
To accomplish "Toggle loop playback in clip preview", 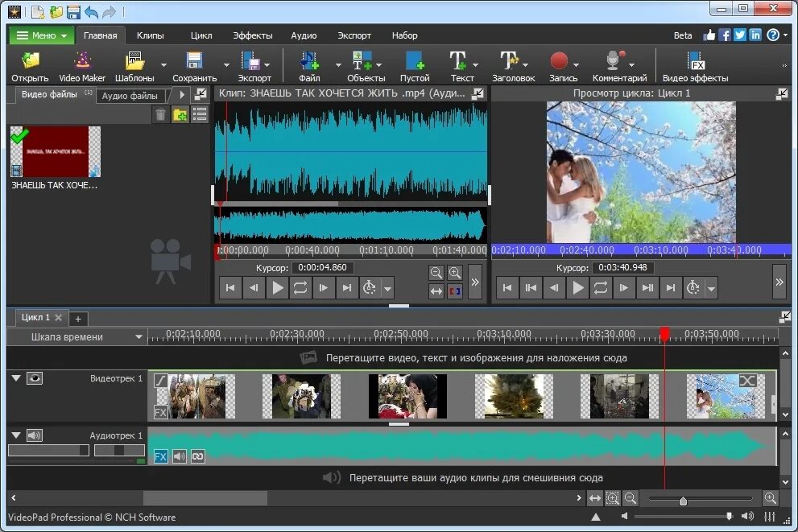I will click(x=300, y=288).
